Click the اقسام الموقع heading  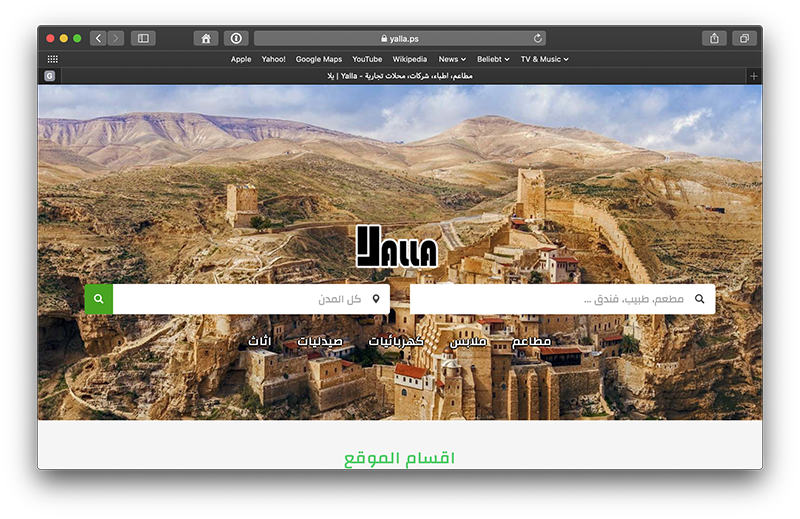point(399,458)
